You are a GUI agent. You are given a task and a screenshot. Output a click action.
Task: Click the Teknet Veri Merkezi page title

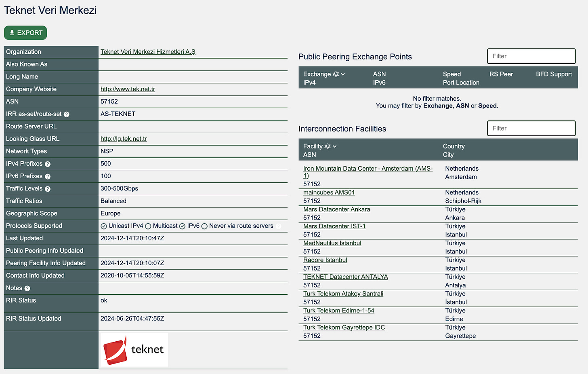50,11
